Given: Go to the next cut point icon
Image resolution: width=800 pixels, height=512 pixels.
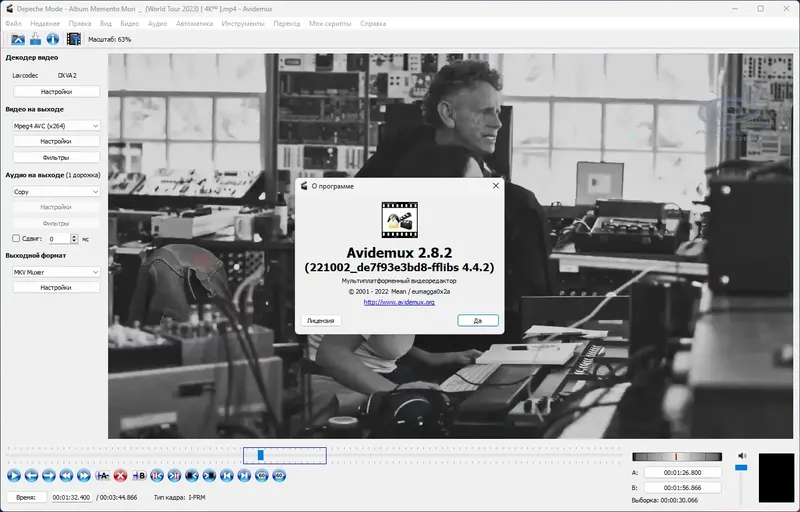Looking at the screenshot, I should point(174,476).
